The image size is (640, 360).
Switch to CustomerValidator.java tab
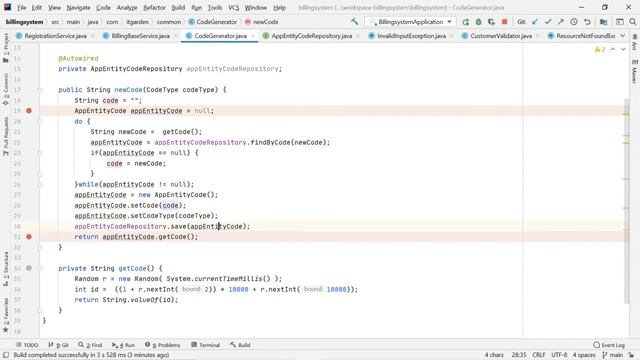pyautogui.click(x=501, y=36)
